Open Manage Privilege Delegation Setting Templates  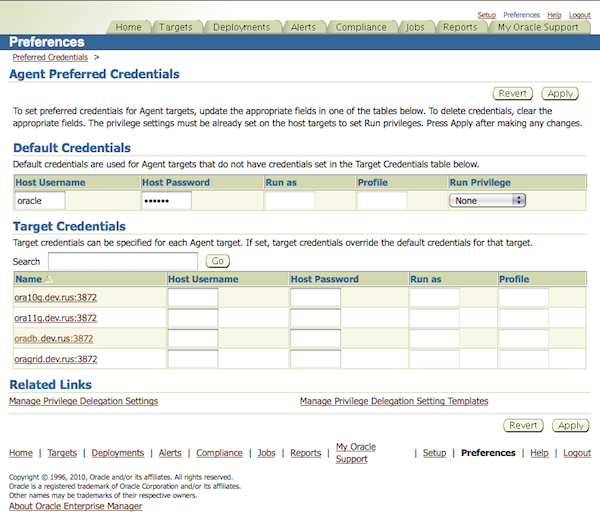click(x=394, y=401)
